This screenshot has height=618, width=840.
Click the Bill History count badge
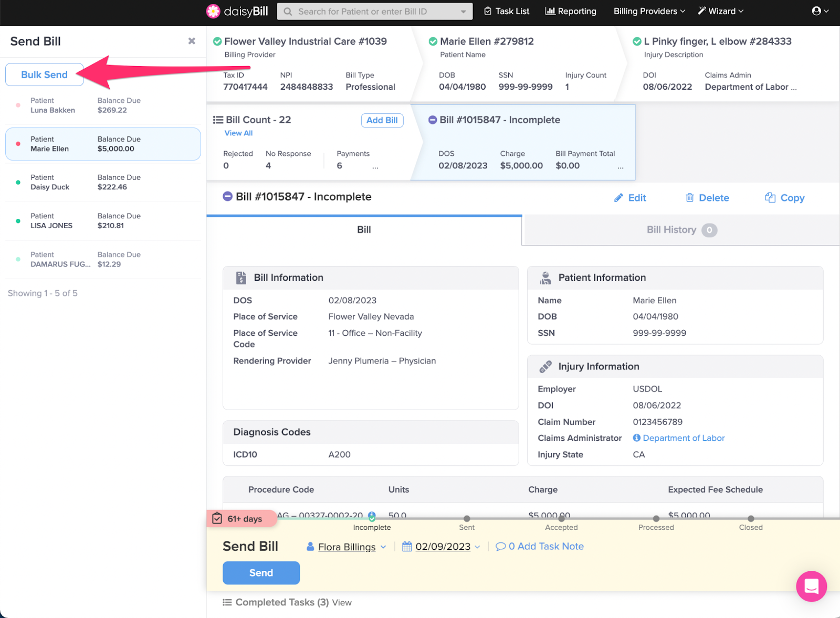click(709, 230)
